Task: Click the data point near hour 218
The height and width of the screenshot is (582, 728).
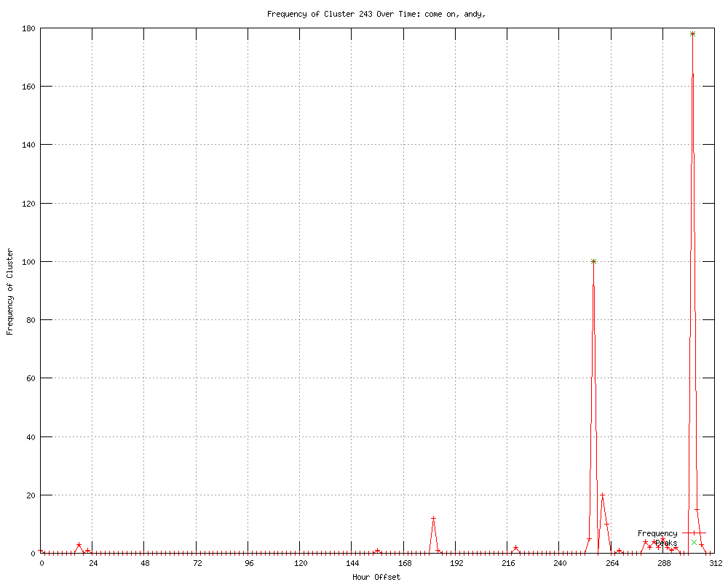Action: pyautogui.click(x=515, y=548)
